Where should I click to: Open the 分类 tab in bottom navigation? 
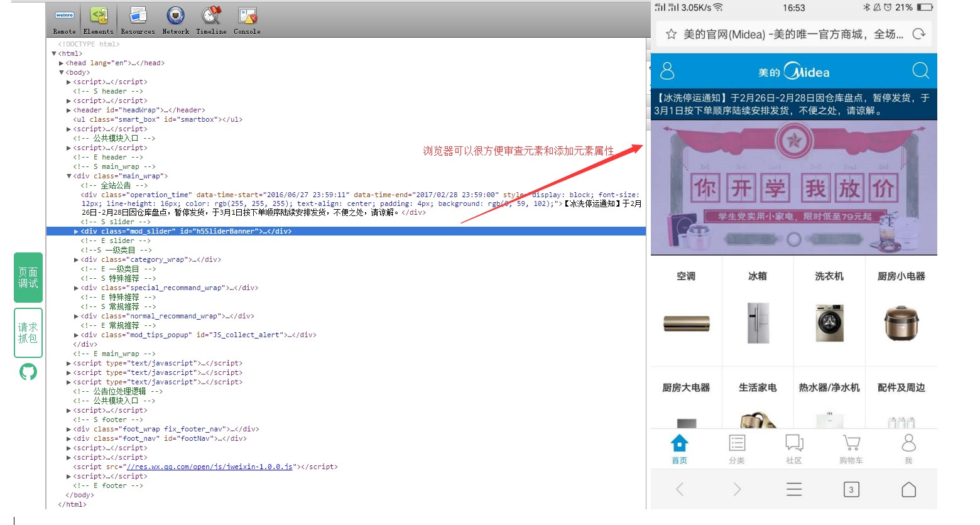coord(737,449)
